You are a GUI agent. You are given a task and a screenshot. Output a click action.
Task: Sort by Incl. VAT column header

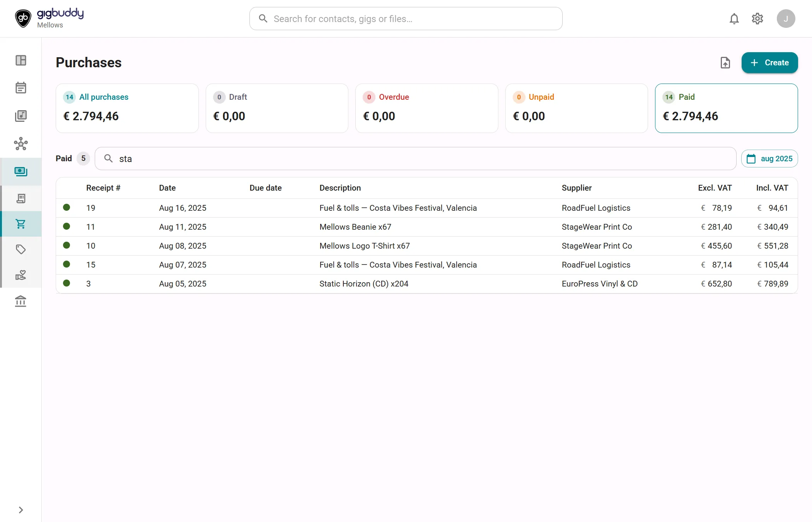pyautogui.click(x=772, y=188)
